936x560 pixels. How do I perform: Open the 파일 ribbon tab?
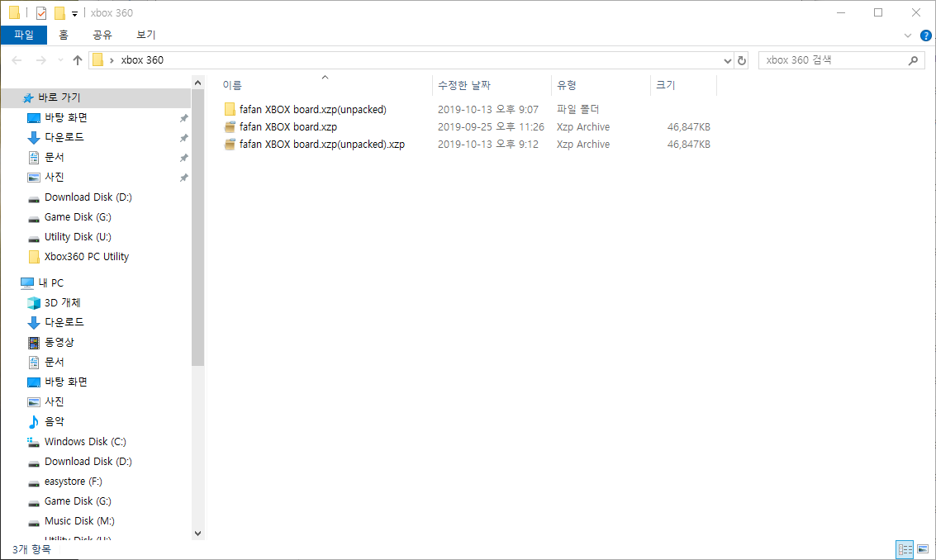click(x=24, y=36)
